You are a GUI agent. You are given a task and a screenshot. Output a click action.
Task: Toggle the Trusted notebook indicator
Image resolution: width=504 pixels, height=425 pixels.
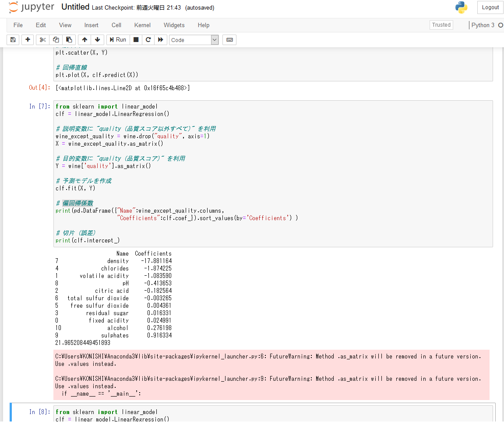[x=441, y=25]
